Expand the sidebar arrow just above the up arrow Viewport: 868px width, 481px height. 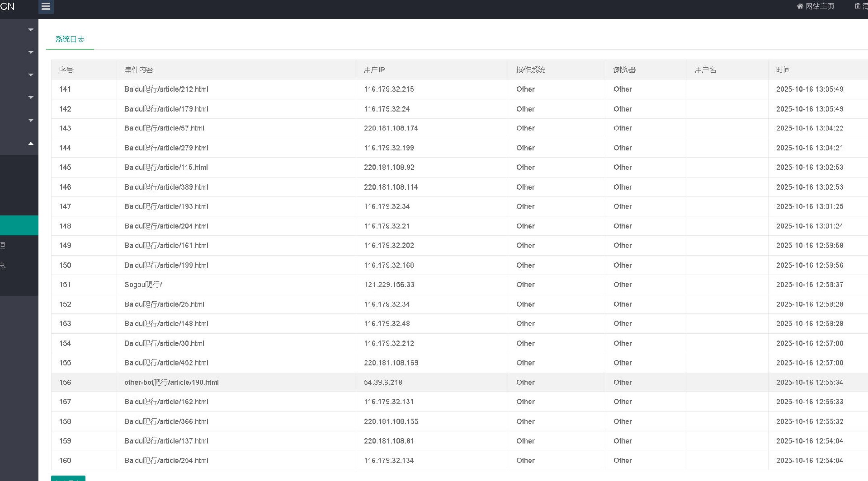tap(31, 121)
